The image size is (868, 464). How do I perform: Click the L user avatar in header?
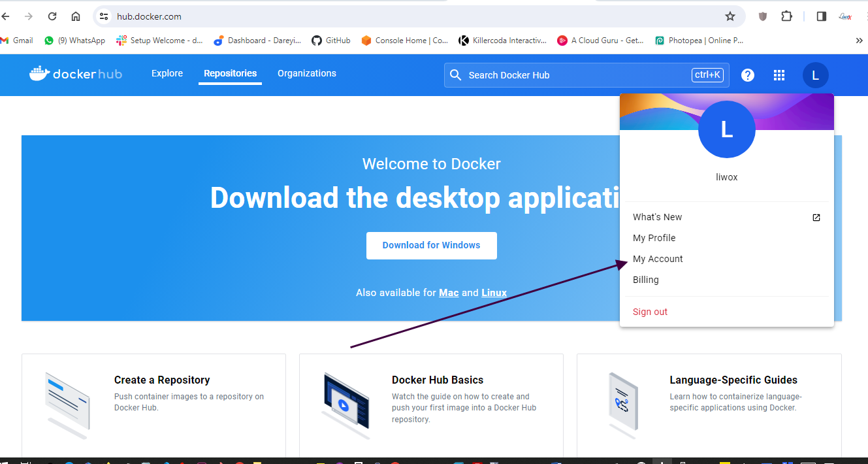tap(815, 75)
